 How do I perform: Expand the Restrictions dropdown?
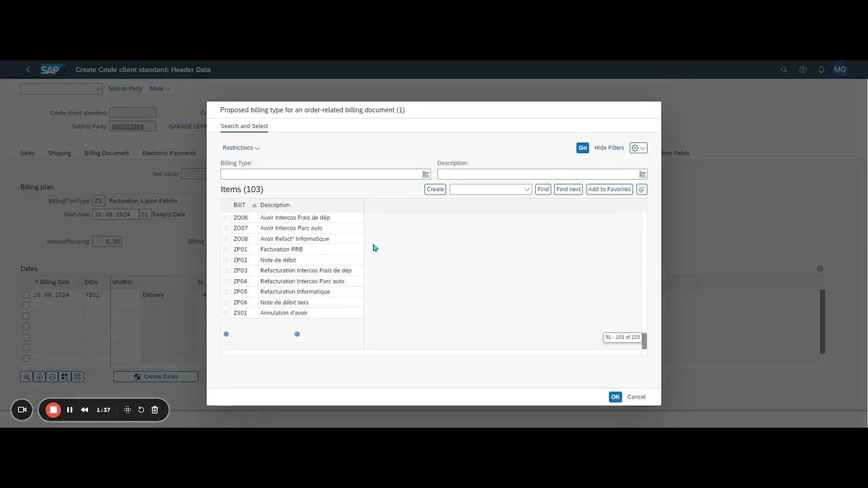(241, 148)
